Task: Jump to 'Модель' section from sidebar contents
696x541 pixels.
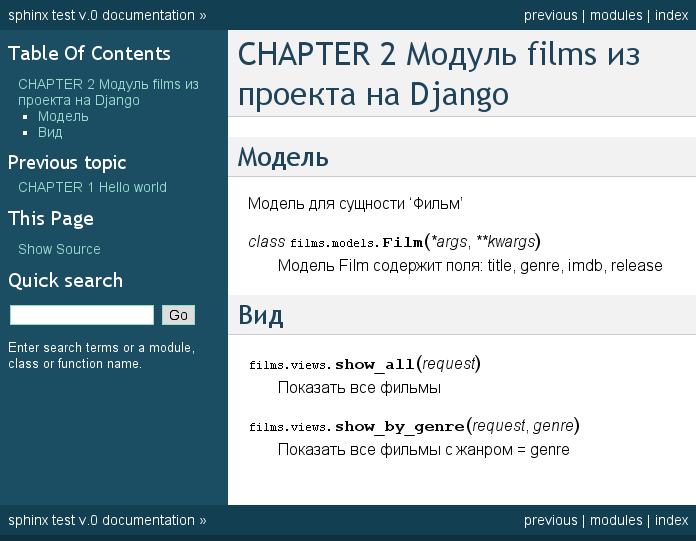Action: pos(63,116)
